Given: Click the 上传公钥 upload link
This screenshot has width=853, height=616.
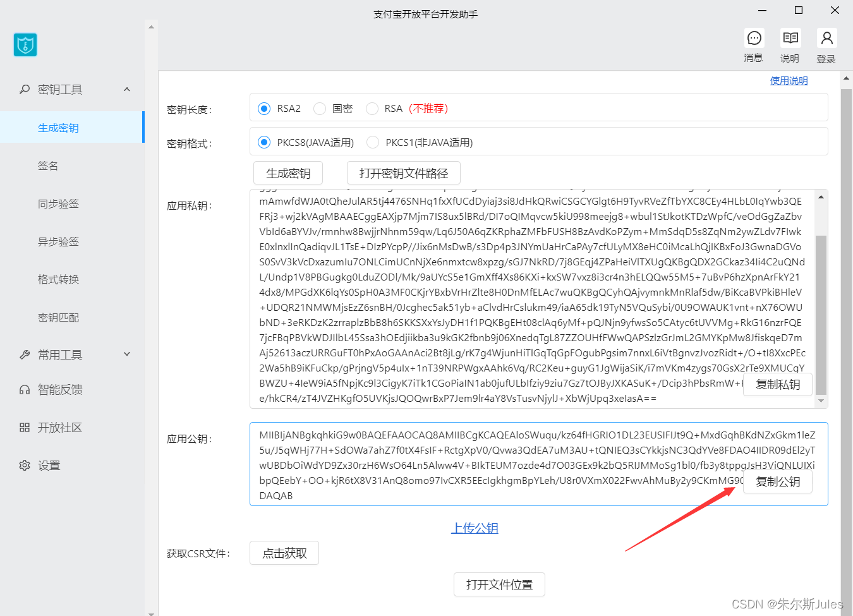Looking at the screenshot, I should pyautogui.click(x=475, y=528).
